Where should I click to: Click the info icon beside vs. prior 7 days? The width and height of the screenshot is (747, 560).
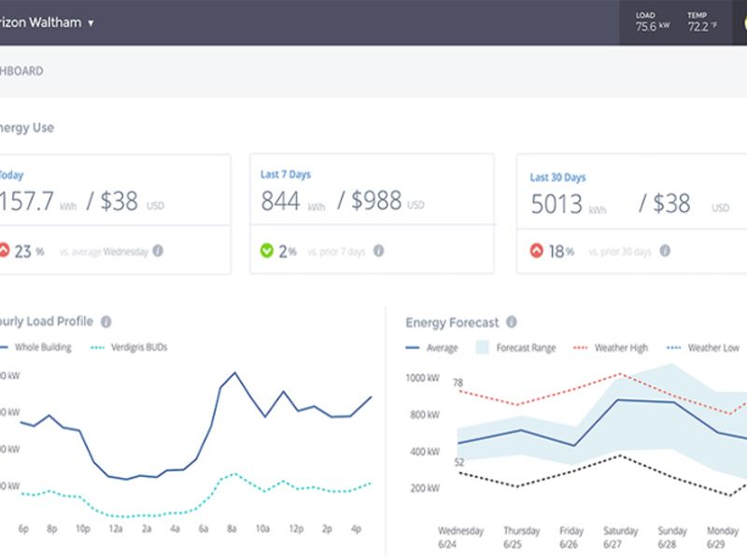378,250
